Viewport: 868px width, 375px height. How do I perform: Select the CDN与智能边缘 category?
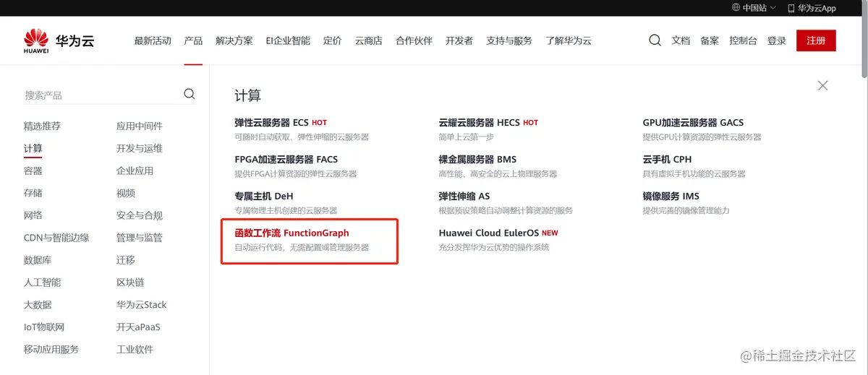[56, 238]
